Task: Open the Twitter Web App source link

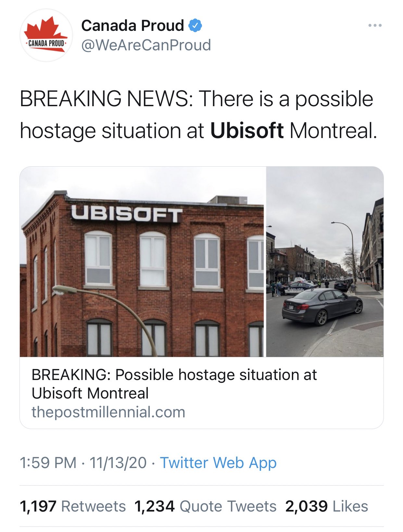Action: [218, 462]
